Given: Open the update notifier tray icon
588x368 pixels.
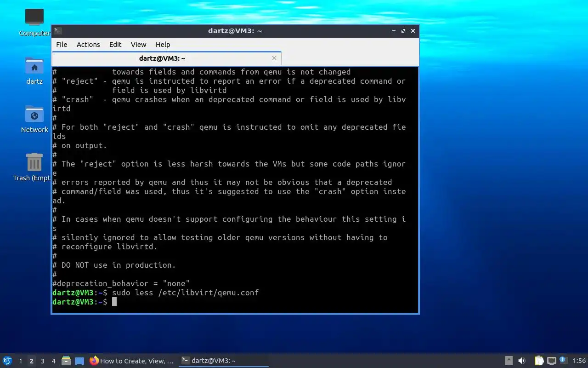Looking at the screenshot, I should (564, 360).
